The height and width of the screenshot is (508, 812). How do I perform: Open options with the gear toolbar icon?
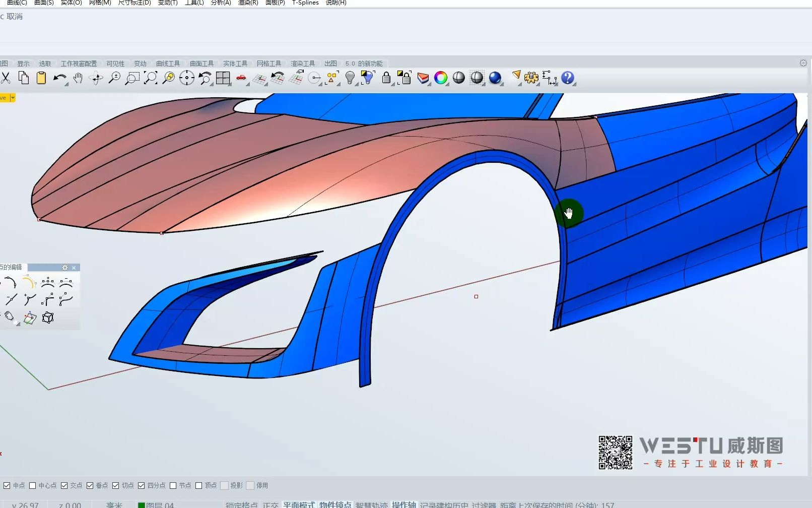(x=531, y=78)
